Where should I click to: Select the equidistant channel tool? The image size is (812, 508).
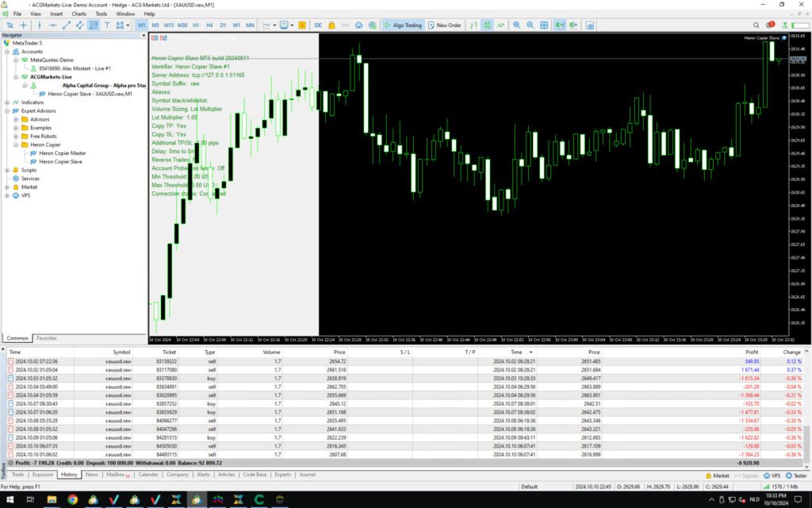(80, 25)
